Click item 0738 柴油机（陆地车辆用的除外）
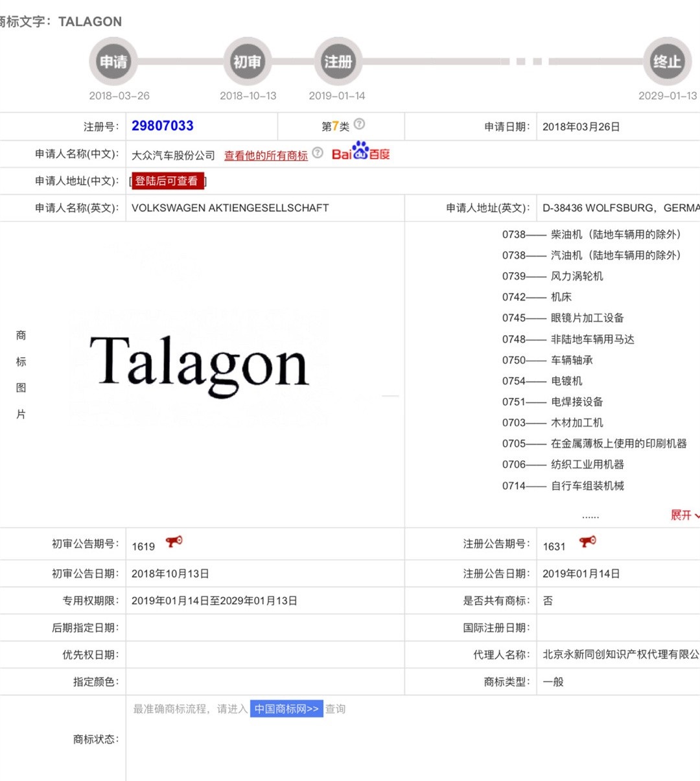This screenshot has height=781, width=700. click(x=592, y=235)
